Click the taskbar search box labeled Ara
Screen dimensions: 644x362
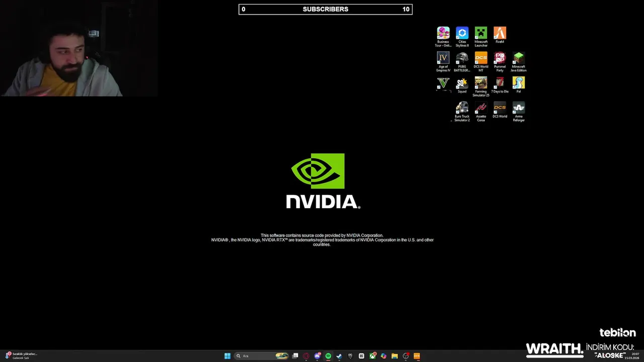(262, 356)
